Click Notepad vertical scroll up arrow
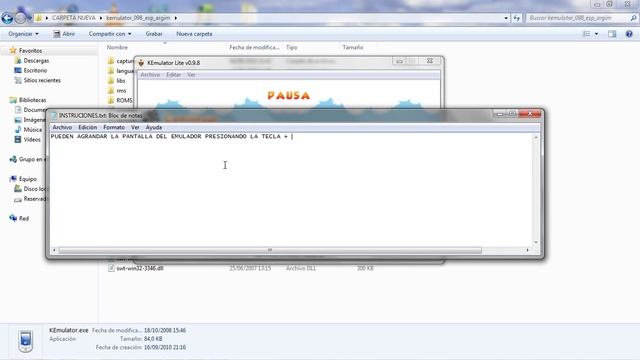This screenshot has height=360, width=640. [536, 138]
